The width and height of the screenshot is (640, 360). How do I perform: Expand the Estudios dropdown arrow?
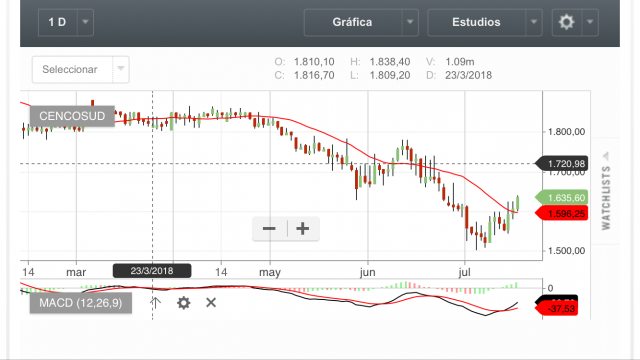click(x=534, y=22)
